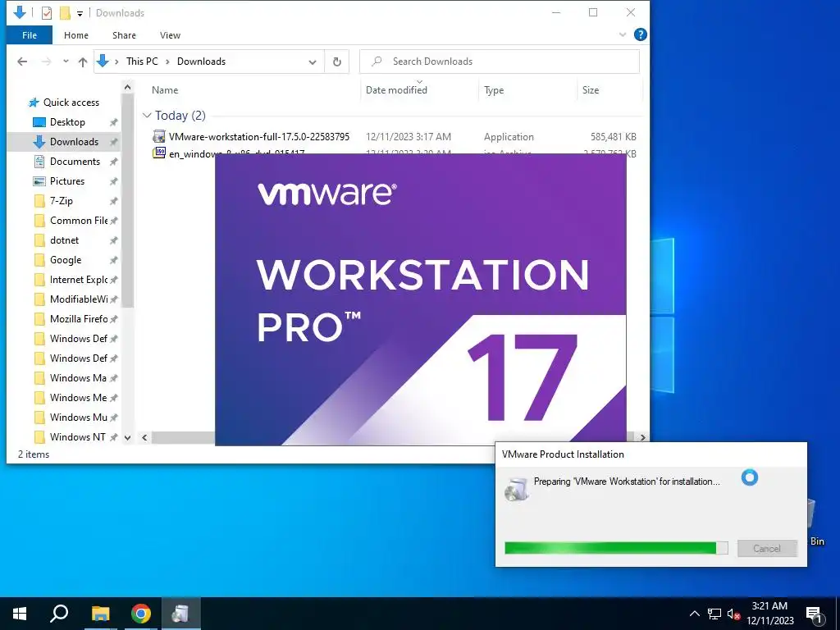Open the network tray icon
The width and height of the screenshot is (840, 630).
point(714,614)
